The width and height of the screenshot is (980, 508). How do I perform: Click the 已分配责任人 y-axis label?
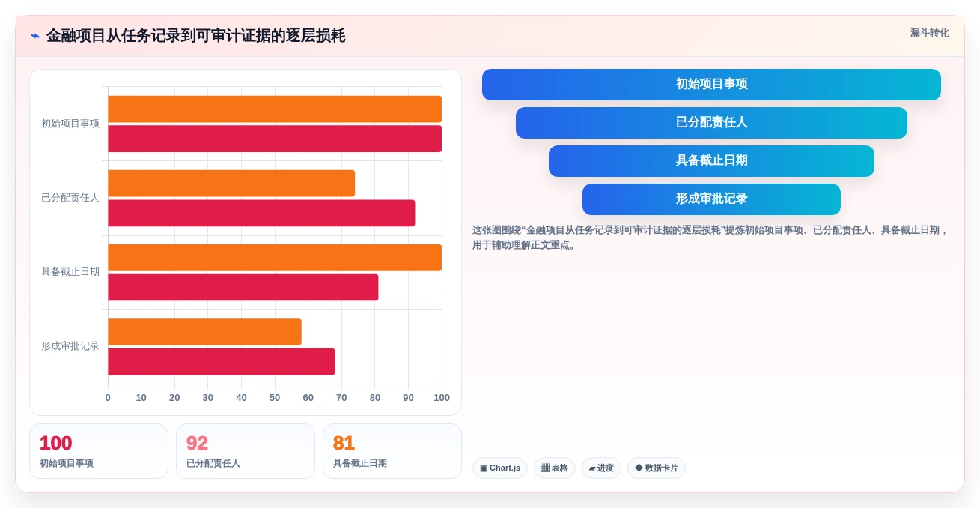(x=70, y=198)
